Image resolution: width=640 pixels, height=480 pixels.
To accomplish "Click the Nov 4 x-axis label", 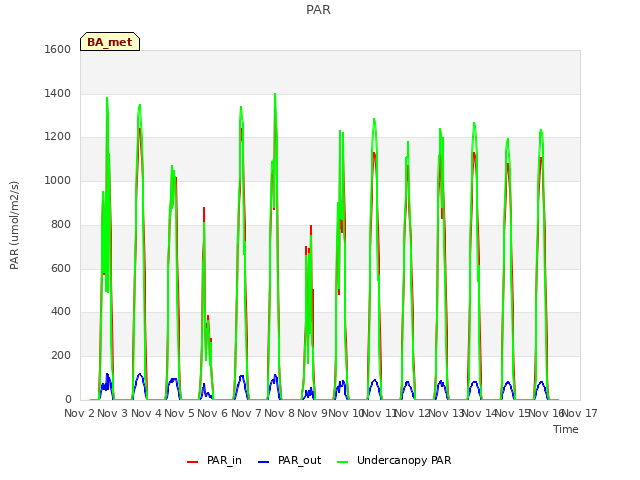I will tap(146, 413).
